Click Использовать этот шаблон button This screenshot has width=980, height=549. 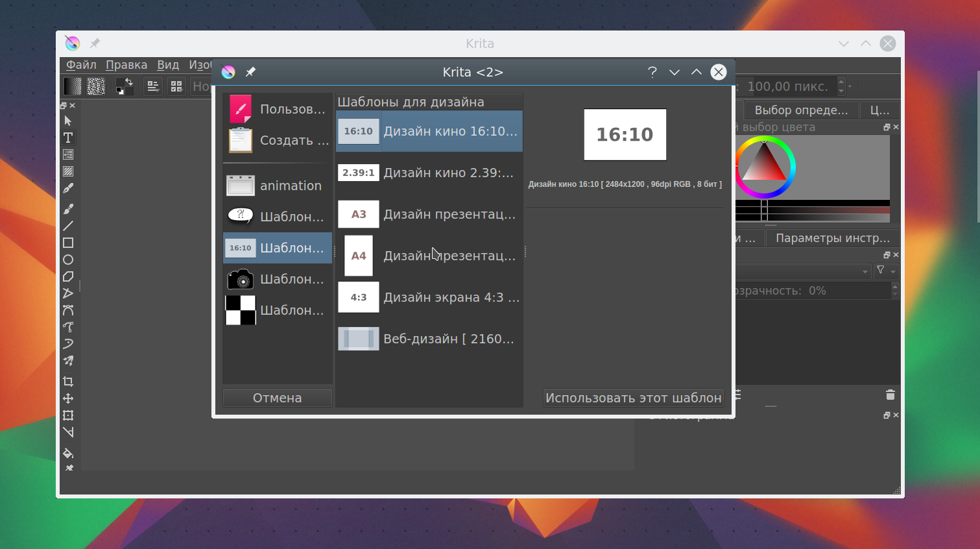pos(634,398)
